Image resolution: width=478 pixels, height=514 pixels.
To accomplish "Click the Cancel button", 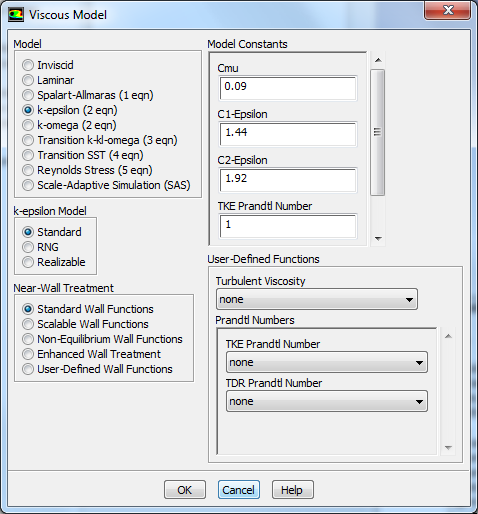I will (239, 490).
